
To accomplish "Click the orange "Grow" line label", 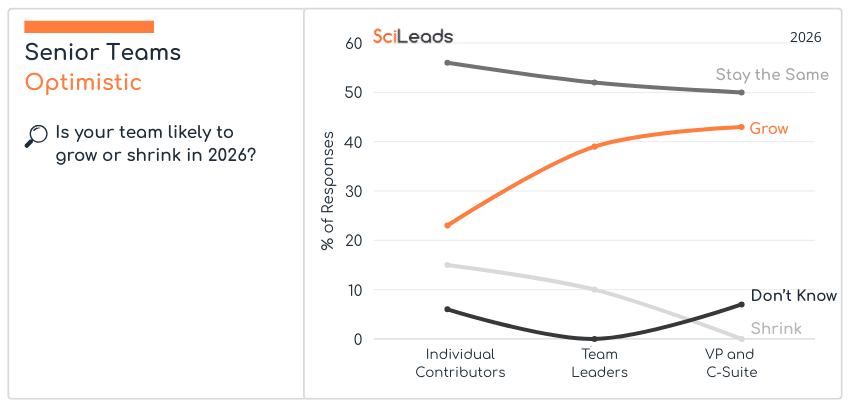I will 769,129.
